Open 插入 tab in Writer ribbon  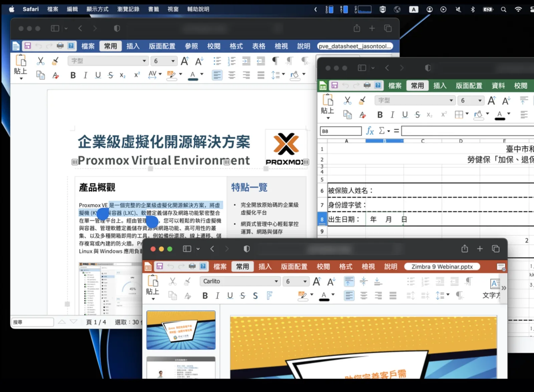click(133, 46)
